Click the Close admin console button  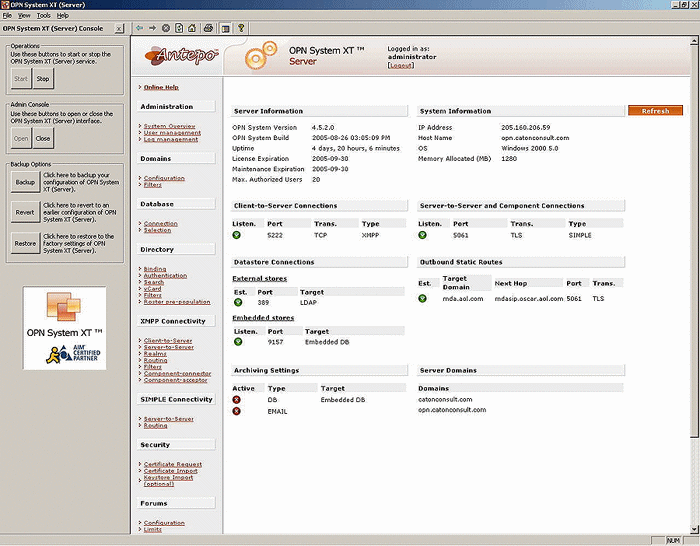(x=43, y=138)
